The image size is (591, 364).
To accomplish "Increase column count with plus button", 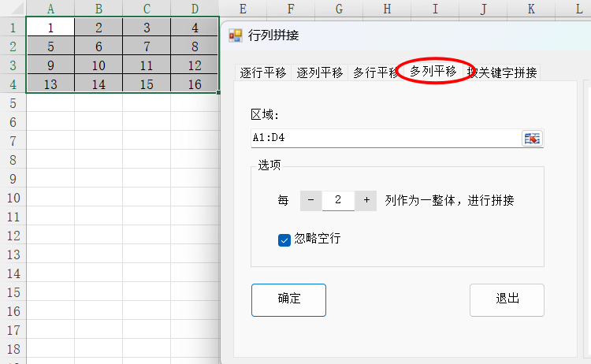I will tap(366, 200).
